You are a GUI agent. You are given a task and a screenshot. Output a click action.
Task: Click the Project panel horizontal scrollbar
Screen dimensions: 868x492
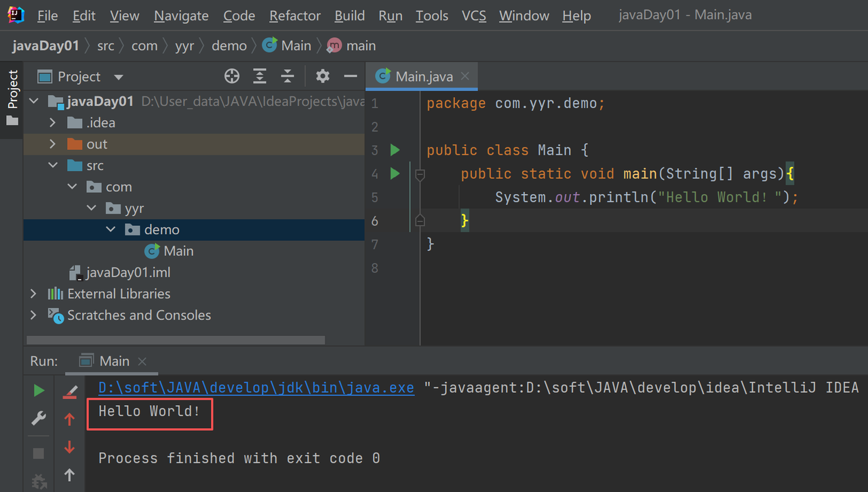click(176, 340)
